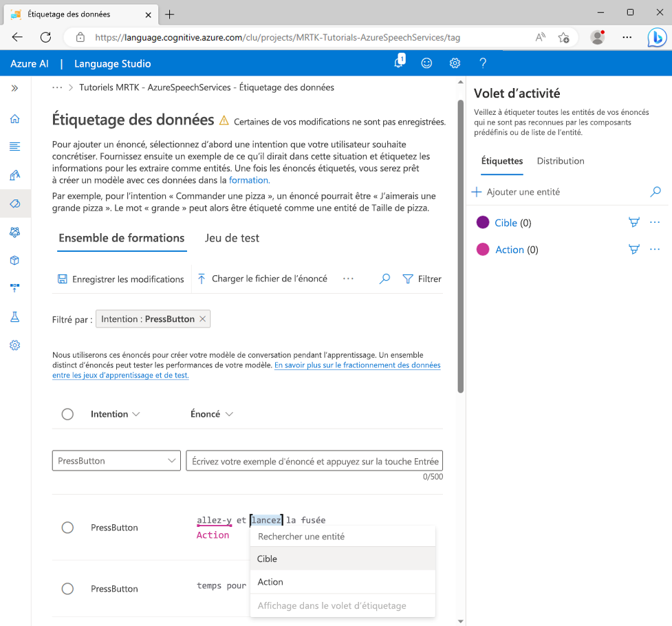Click Charger le fichier de l'énoncé
The width and height of the screenshot is (672, 626).
262,279
